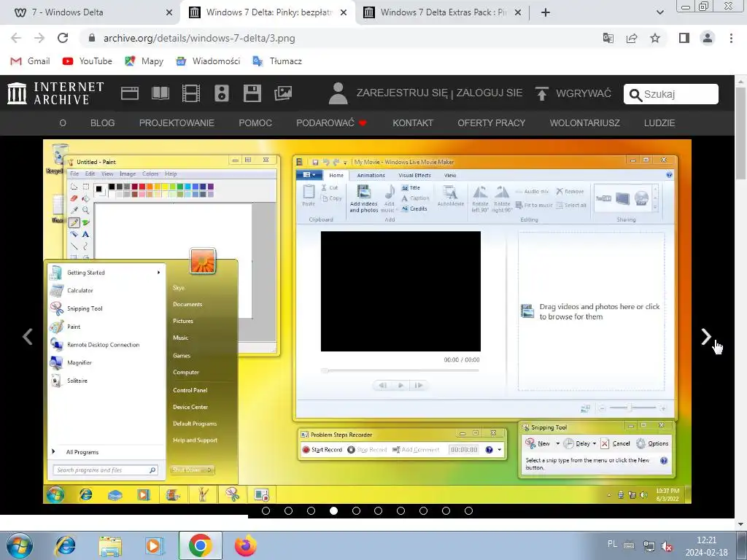
Task: Open the BLOG nav item
Action: pyautogui.click(x=102, y=122)
